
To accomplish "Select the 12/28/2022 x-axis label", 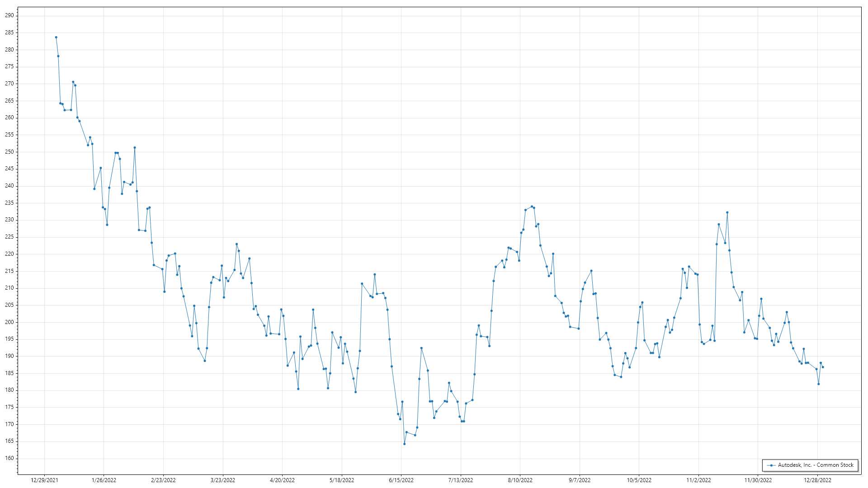I will click(817, 480).
